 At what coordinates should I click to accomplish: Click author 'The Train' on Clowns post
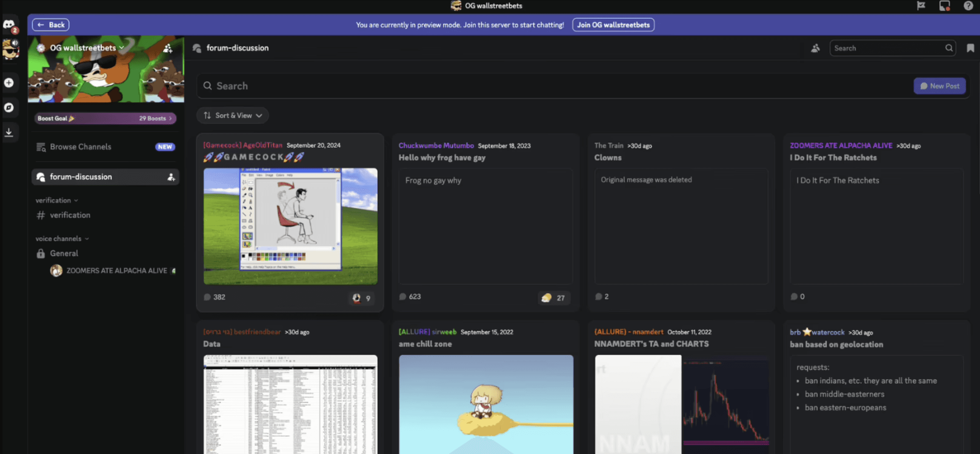(609, 146)
